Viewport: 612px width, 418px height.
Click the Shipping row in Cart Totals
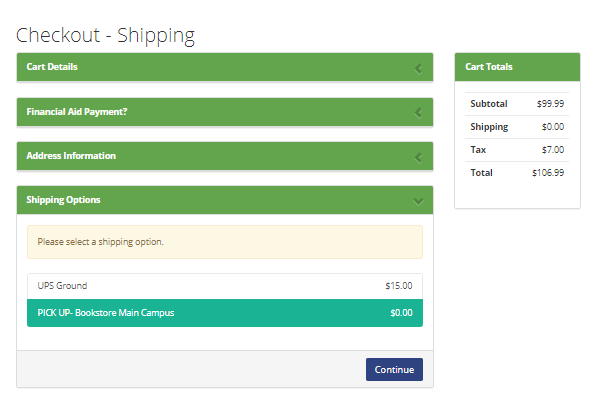(x=517, y=127)
